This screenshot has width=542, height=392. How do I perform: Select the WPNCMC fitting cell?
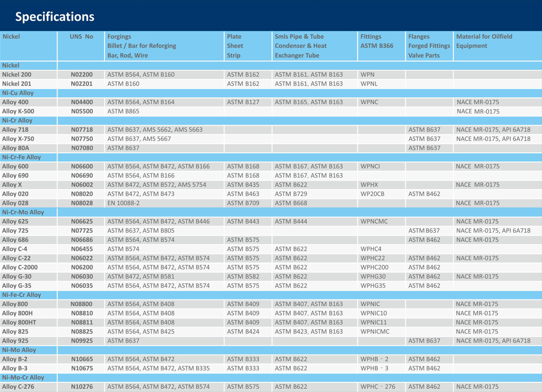click(374, 222)
